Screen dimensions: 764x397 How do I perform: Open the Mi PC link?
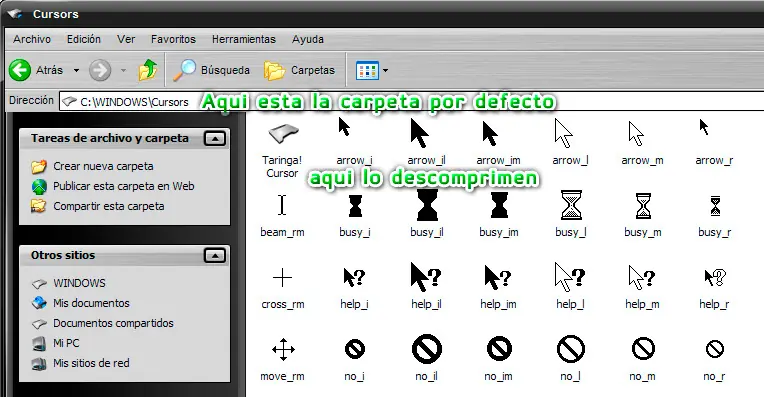55,343
